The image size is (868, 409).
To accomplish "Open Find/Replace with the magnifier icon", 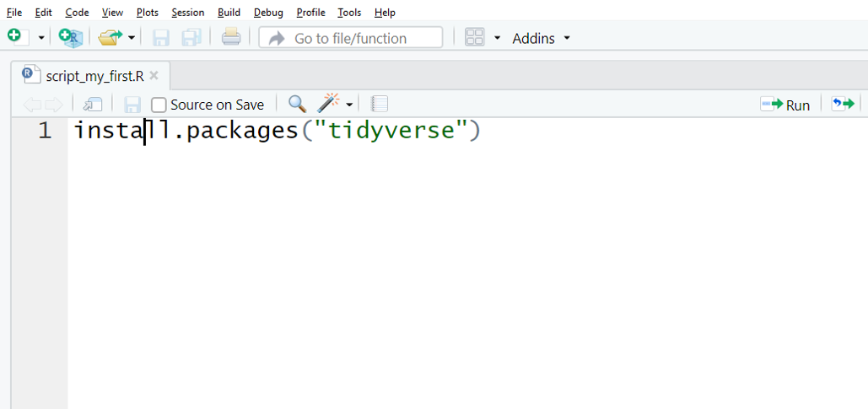I will [297, 104].
